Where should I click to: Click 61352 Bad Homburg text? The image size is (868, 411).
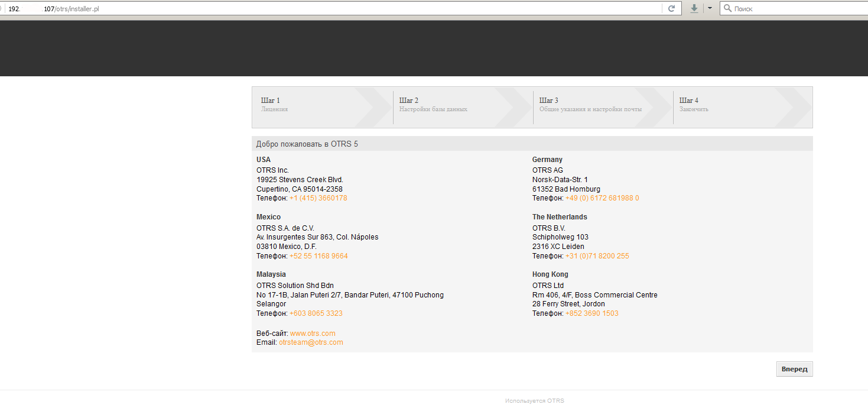point(566,189)
